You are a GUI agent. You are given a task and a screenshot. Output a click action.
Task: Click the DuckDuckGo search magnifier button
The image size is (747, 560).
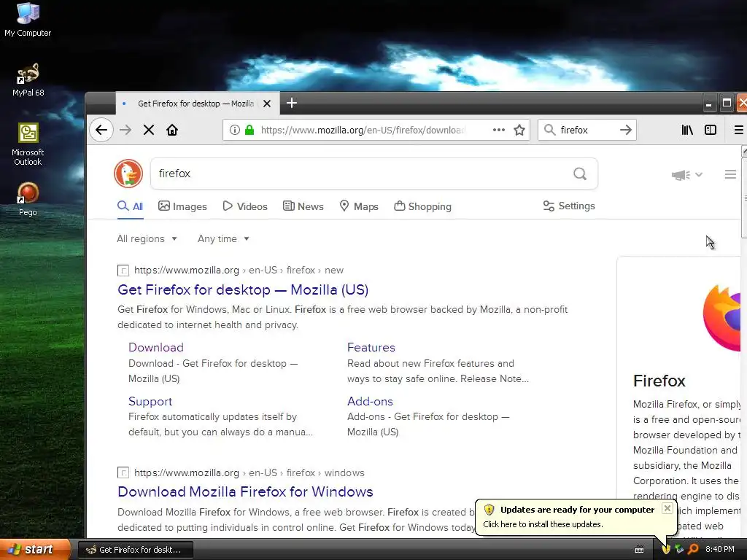[x=580, y=174]
